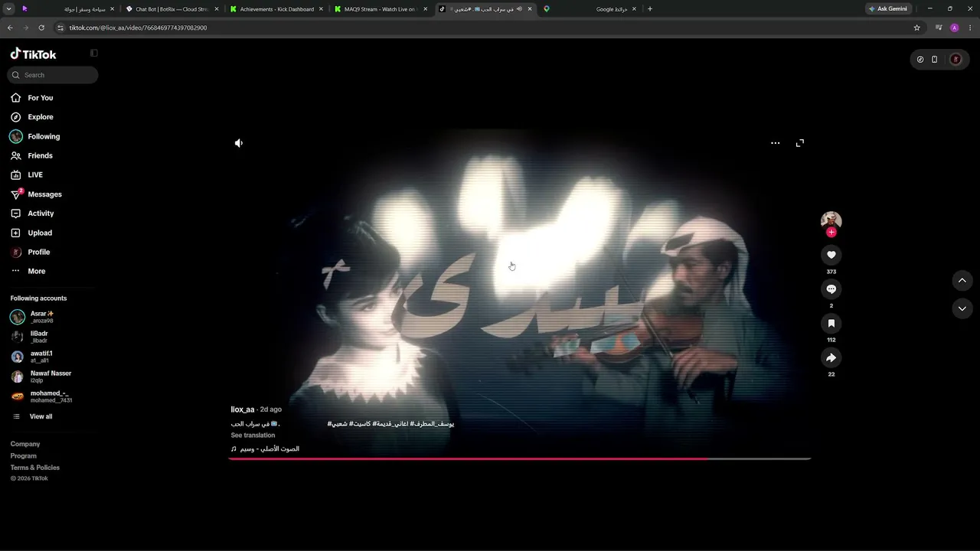
Task: Open the hashtag string in the caption
Action: click(390, 423)
